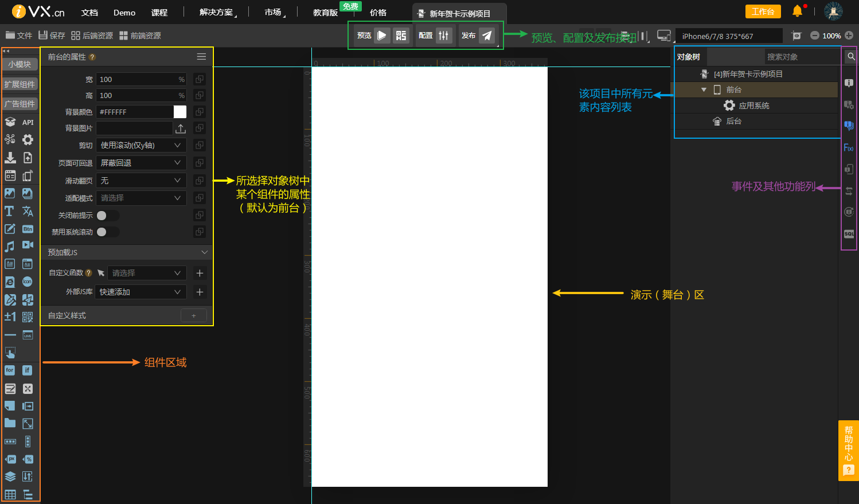Select the ±1 counter component

pos(10,317)
